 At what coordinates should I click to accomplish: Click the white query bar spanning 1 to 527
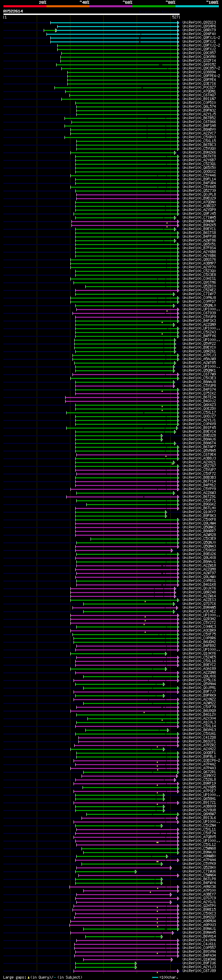tap(92, 15)
